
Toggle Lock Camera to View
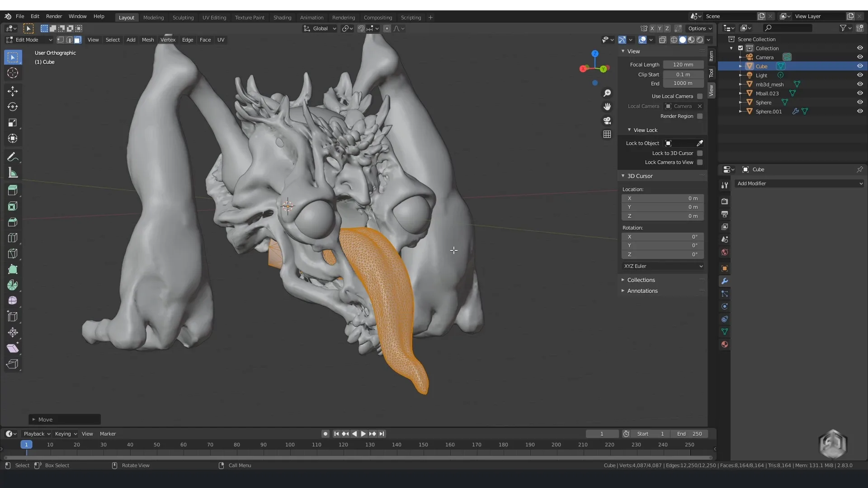[700, 162]
